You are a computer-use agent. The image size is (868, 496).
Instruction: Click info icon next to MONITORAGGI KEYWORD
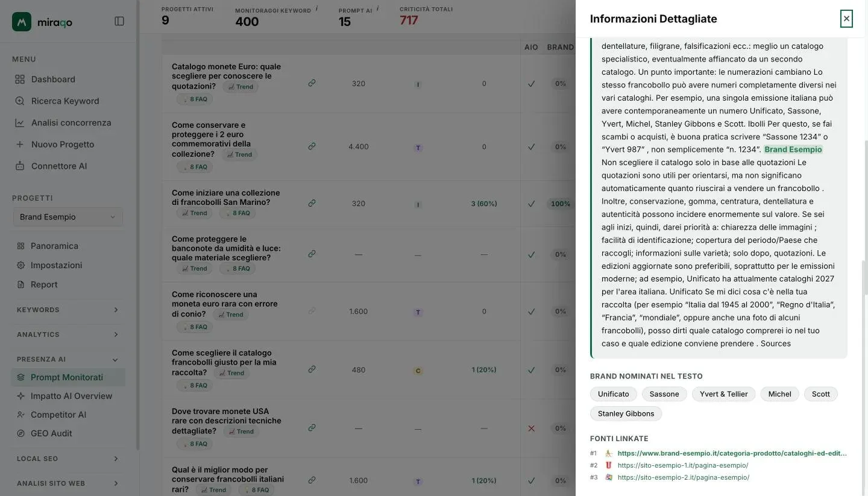tap(317, 9)
